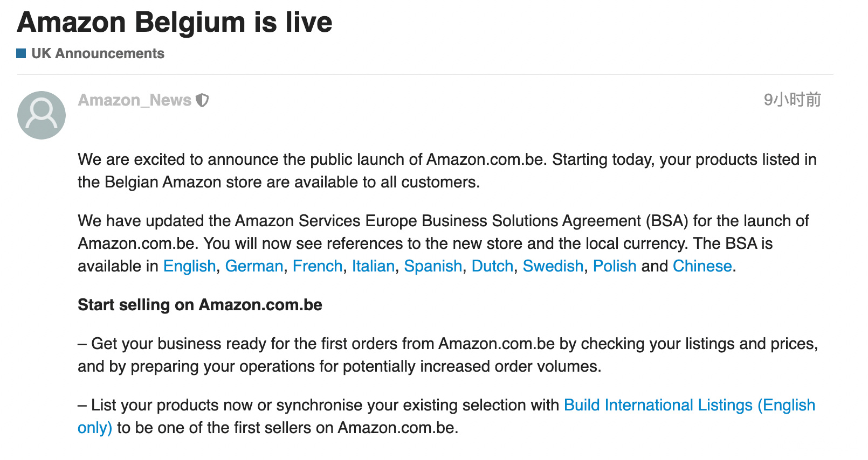Open the Swedish BSA link
Image resolution: width=868 pixels, height=460 pixels.
553,266
